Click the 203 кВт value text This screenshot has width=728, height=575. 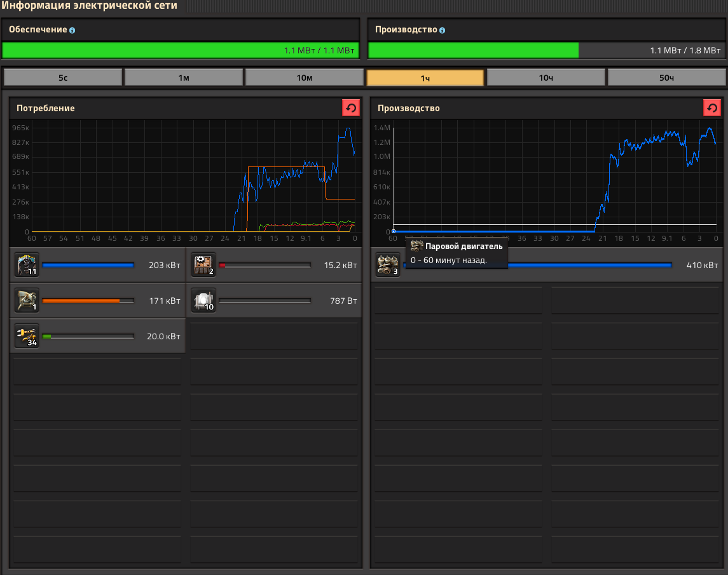(x=165, y=265)
